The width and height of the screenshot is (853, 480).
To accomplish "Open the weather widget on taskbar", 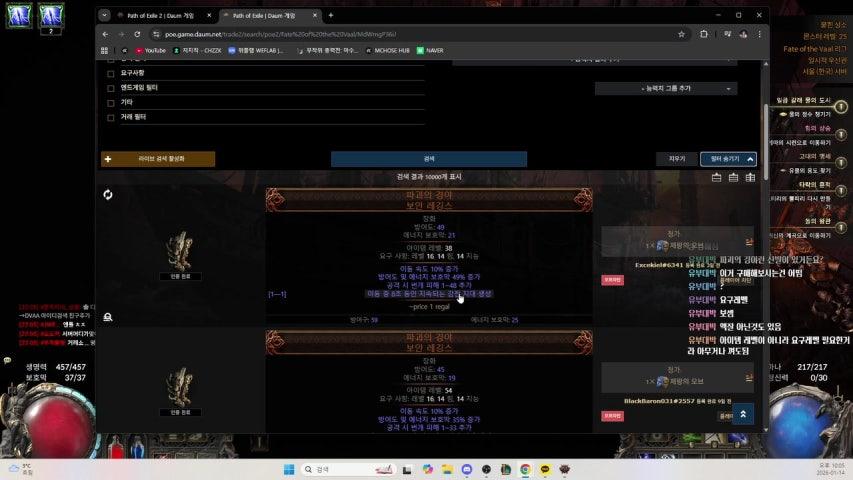I will click(x=21, y=469).
